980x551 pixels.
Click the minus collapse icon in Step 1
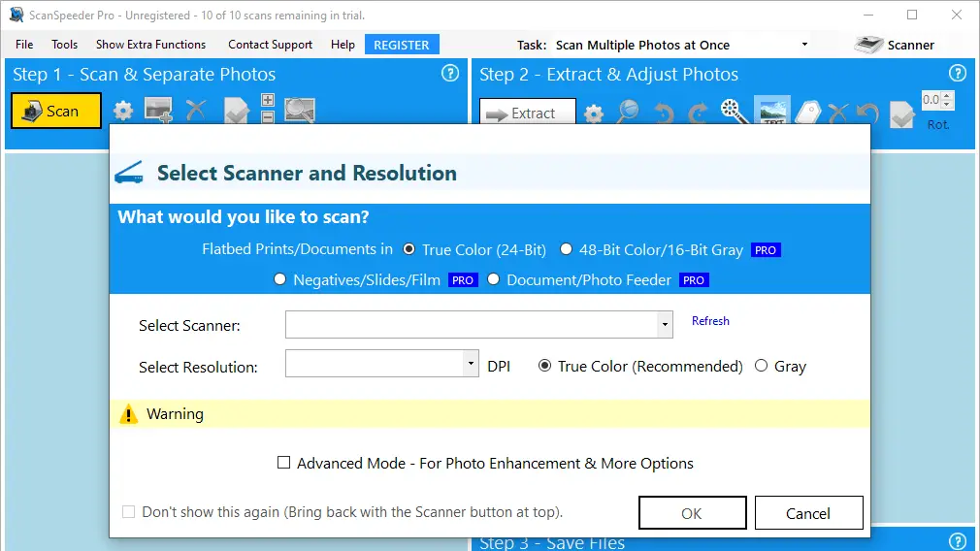click(x=268, y=116)
